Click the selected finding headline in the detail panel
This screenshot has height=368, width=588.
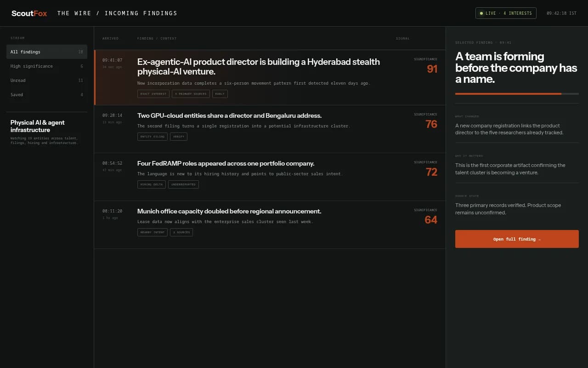pos(516,68)
